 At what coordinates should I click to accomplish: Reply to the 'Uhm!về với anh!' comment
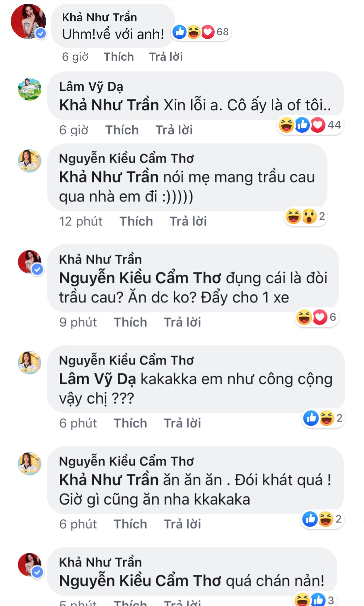click(166, 57)
